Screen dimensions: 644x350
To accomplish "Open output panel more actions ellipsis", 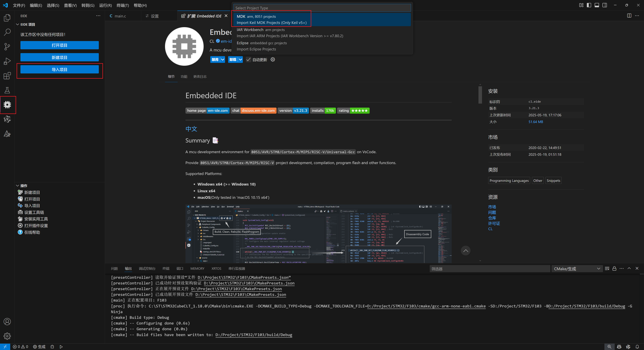I will pyautogui.click(x=622, y=269).
